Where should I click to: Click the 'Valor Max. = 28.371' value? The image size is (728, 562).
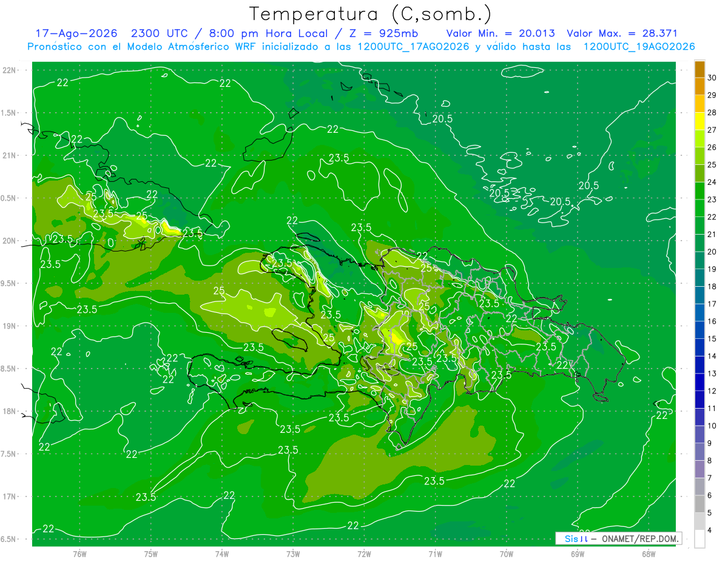point(622,33)
